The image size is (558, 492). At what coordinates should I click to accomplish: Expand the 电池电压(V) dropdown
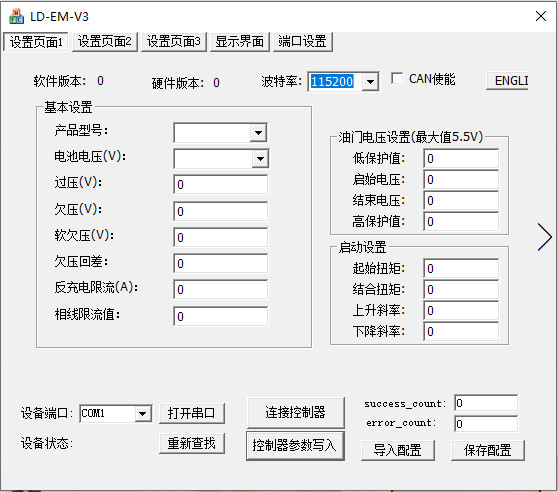point(260,159)
